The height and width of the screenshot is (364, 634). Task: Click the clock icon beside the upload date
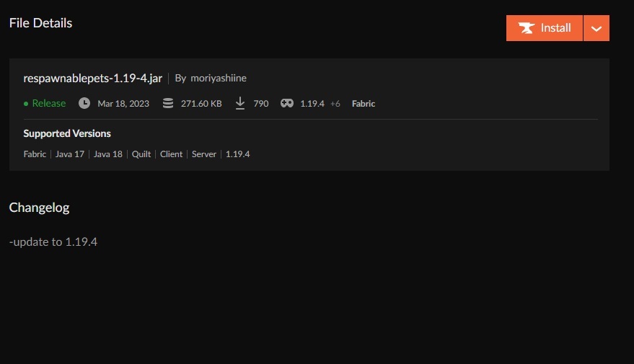(84, 103)
